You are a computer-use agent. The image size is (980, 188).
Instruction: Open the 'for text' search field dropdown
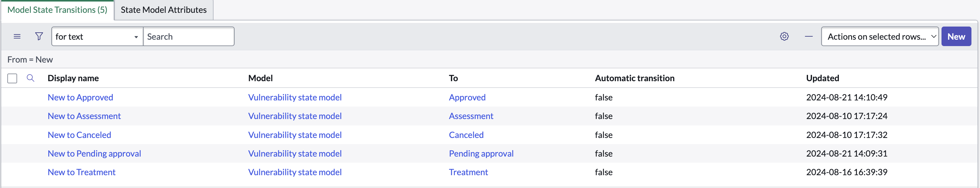[x=97, y=36]
